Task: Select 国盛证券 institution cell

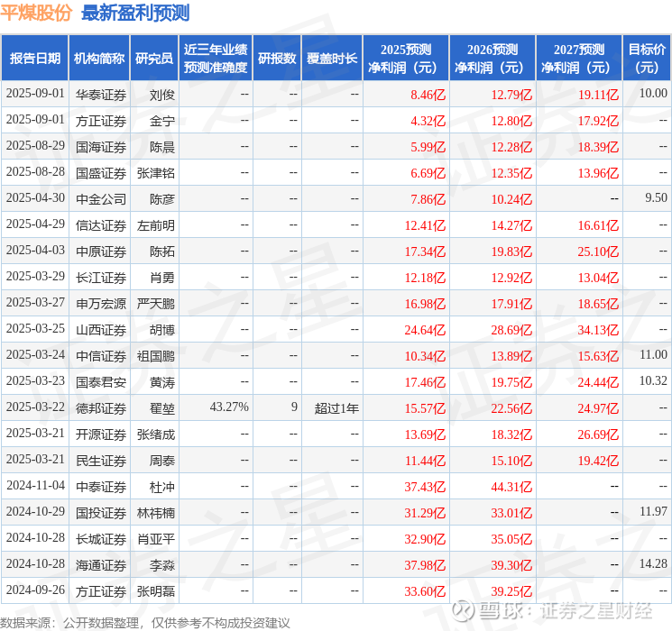Action: [101, 173]
